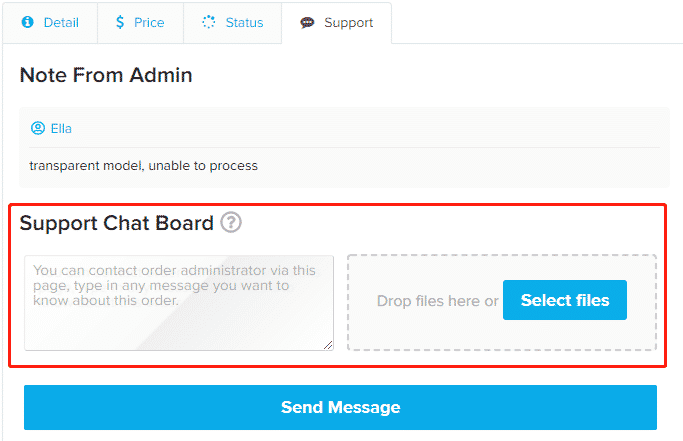This screenshot has height=441, width=683.
Task: Click the admin note 'transparent model, unable to process'
Action: point(143,166)
